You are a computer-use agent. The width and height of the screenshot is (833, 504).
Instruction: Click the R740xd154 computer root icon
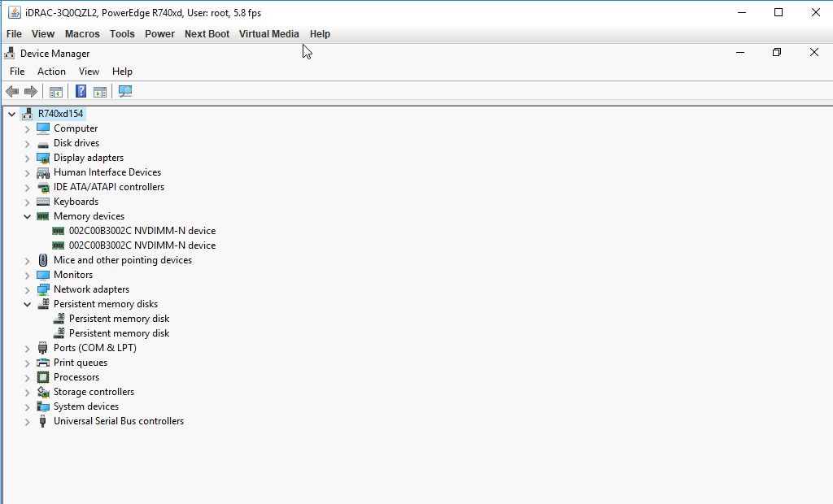(28, 114)
